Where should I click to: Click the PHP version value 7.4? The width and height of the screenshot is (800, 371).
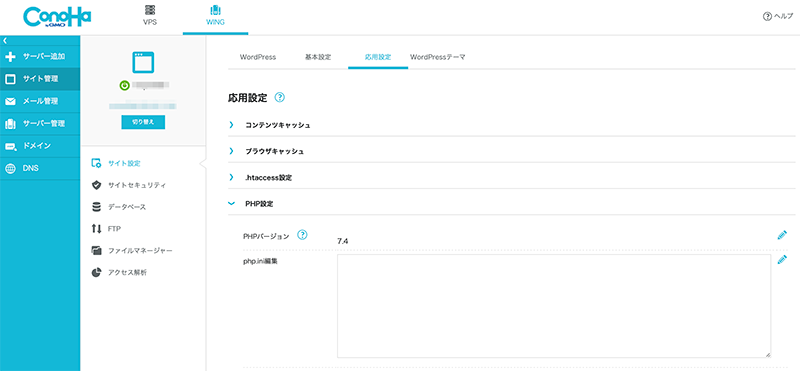coord(343,241)
